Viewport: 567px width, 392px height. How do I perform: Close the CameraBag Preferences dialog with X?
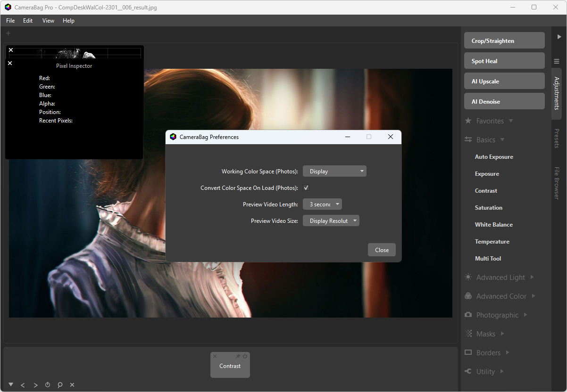click(x=390, y=137)
